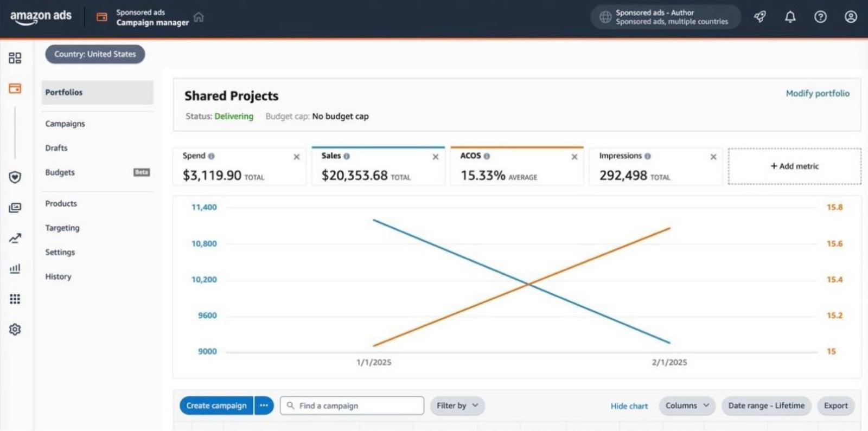Open the user account profile icon
Screen dimensions: 868x431
point(851,17)
